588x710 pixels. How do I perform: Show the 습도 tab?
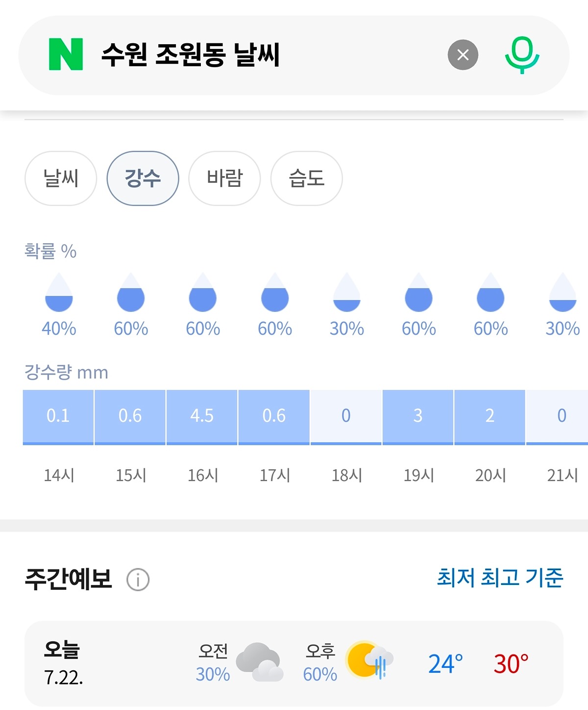pyautogui.click(x=306, y=178)
